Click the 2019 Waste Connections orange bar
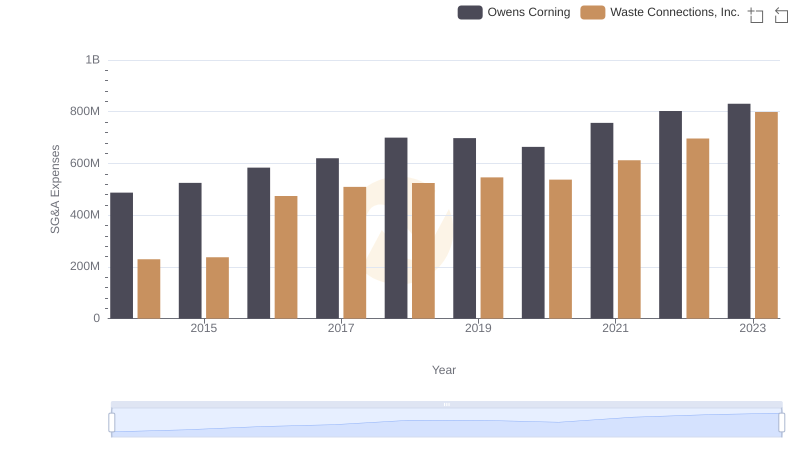The width and height of the screenshot is (800, 461). 492,248
